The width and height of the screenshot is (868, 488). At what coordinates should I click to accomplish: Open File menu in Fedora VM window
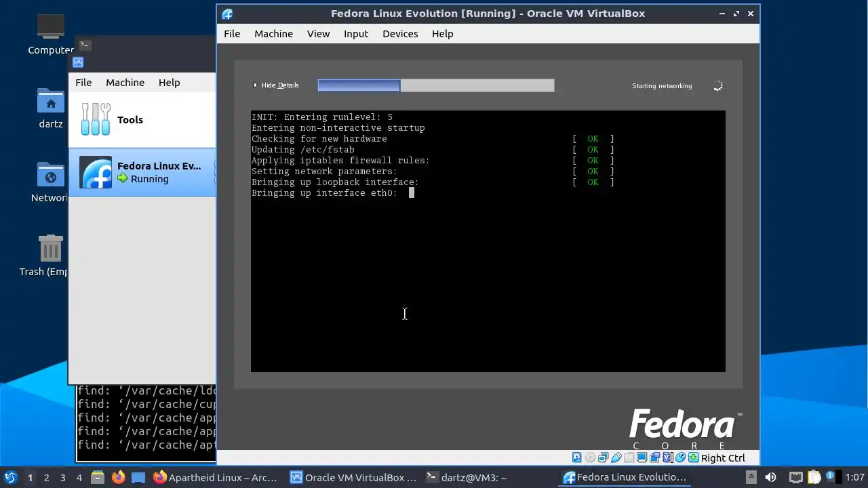[x=232, y=34]
